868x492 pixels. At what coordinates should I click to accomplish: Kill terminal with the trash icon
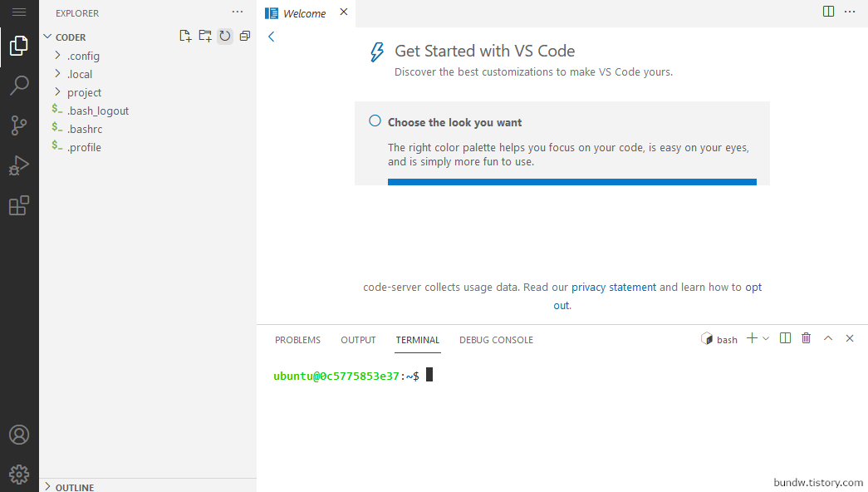pyautogui.click(x=807, y=338)
